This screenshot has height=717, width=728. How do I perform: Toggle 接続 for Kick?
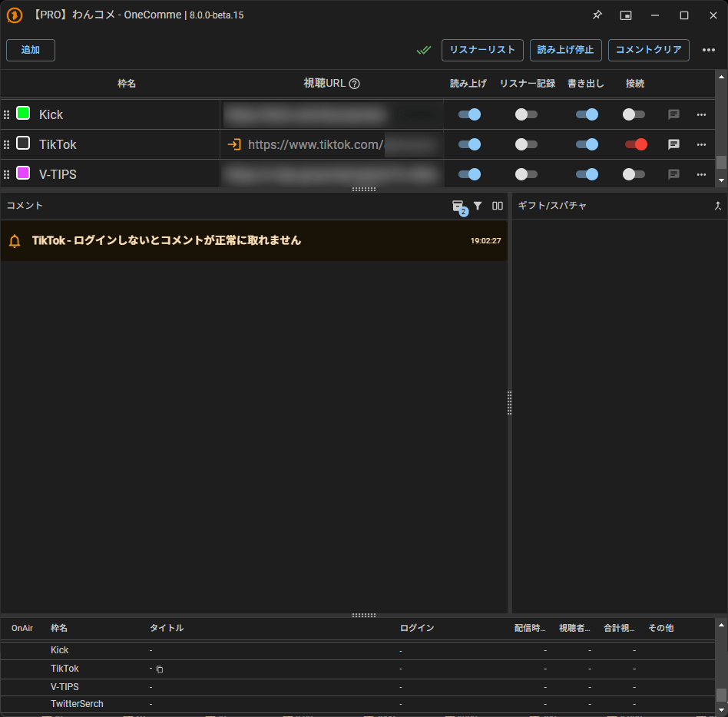634,114
